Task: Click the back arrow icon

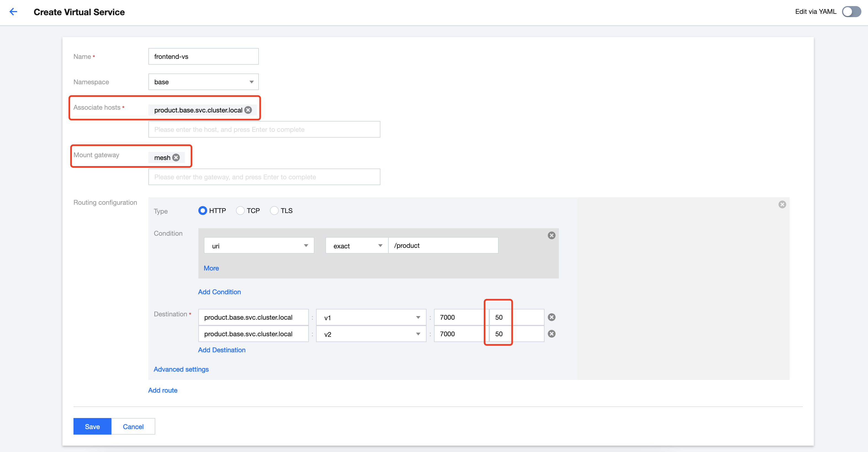Action: point(13,12)
